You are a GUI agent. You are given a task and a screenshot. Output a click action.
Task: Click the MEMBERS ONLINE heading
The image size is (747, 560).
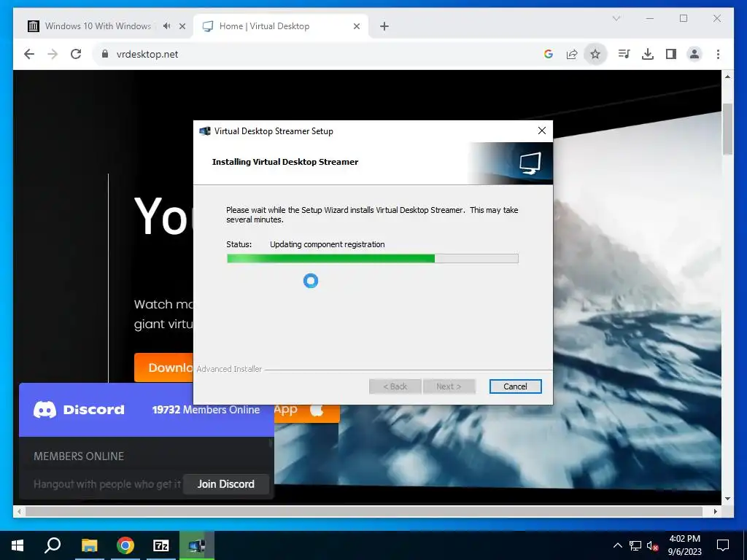(79, 456)
